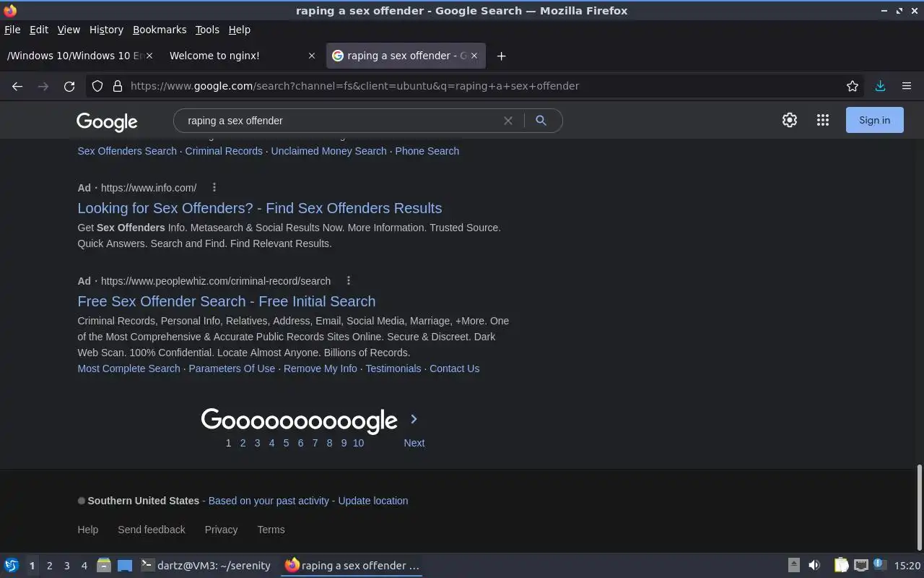This screenshot has width=924, height=578.
Task: Go back with the browser back arrow
Action: coord(17,86)
